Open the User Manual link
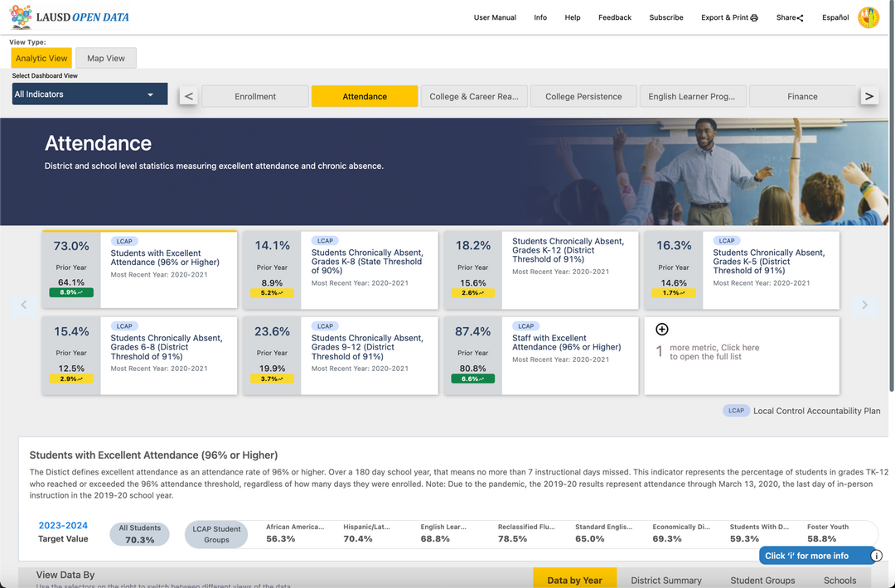Viewport: 895px width, 588px height. [x=495, y=17]
